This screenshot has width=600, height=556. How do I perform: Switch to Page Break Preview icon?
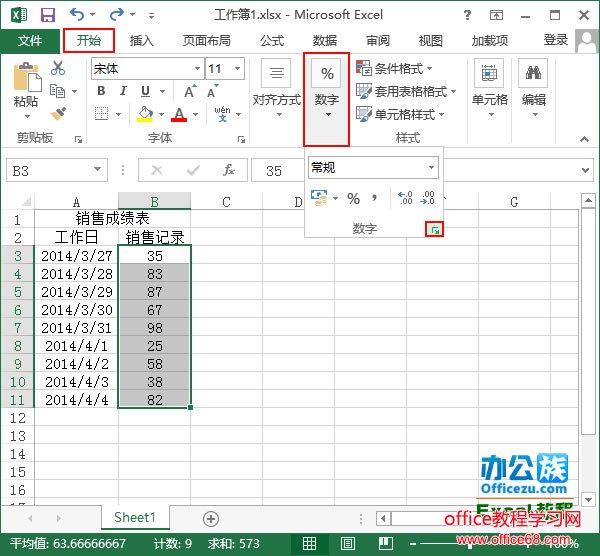click(x=386, y=543)
